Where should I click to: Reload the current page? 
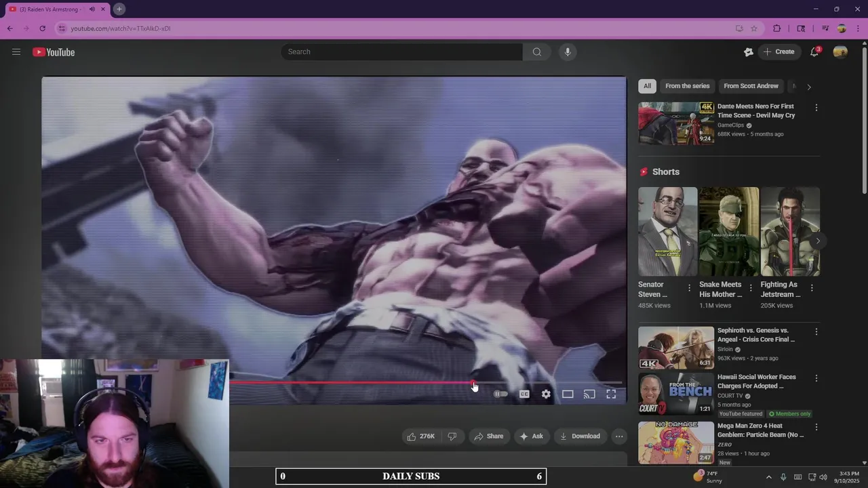tap(42, 28)
